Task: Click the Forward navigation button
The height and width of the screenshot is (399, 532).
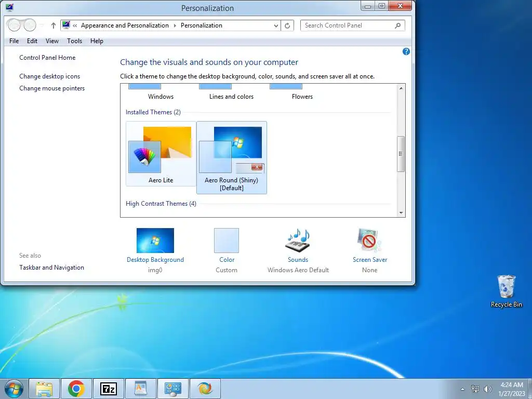Action: (30, 25)
